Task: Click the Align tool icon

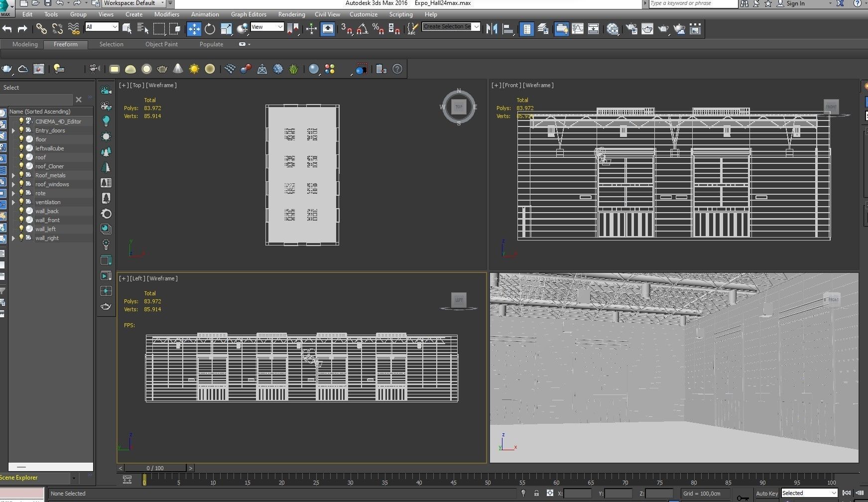Action: click(508, 29)
